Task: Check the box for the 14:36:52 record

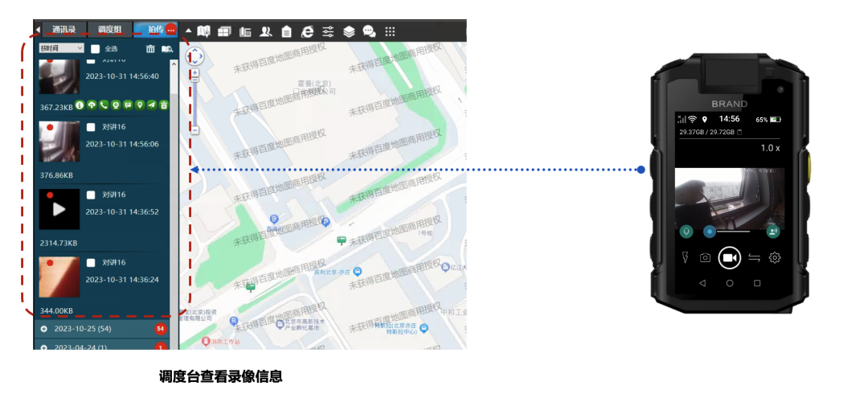Action: (x=91, y=195)
